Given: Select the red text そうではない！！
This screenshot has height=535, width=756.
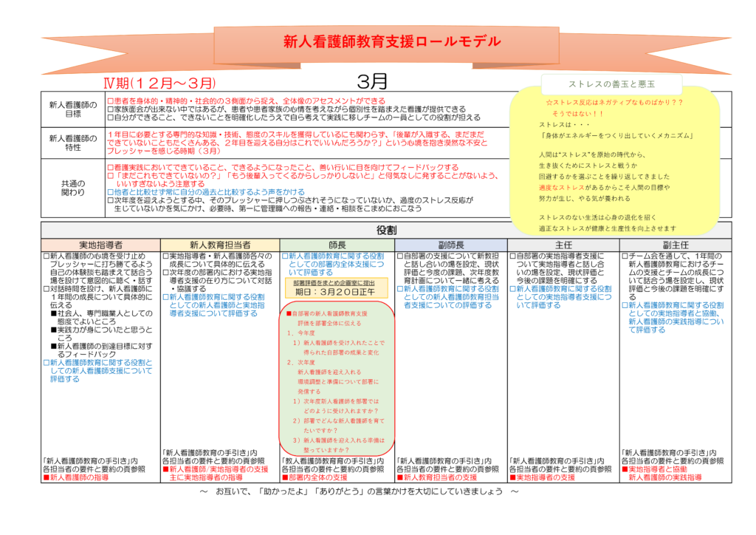Looking at the screenshot, I should point(577,114).
